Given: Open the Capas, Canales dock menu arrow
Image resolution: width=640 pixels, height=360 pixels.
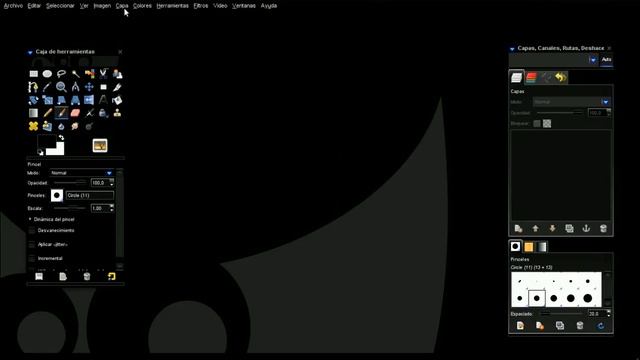Looking at the screenshot, I should (512, 49).
